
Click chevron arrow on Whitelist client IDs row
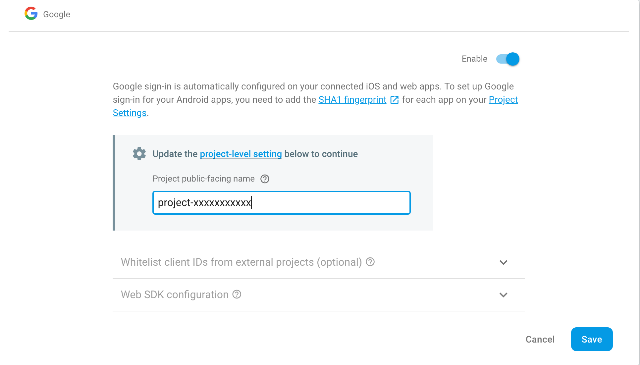click(504, 263)
